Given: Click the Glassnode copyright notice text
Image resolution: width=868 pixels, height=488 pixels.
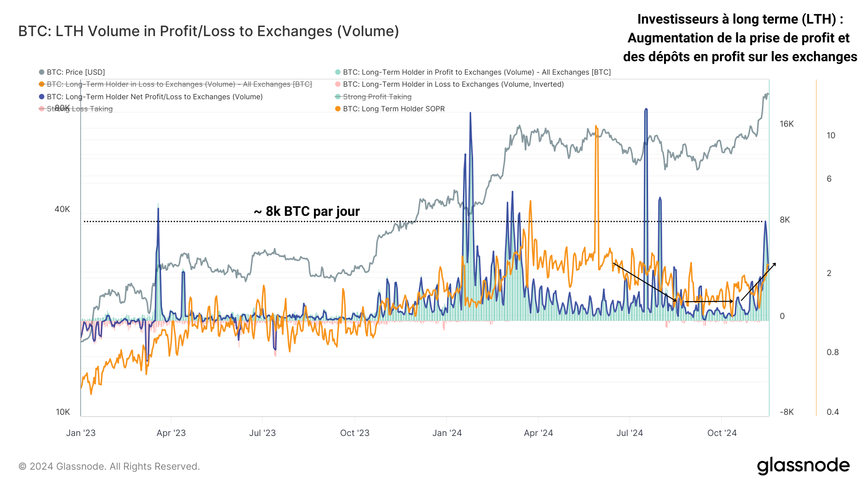Looking at the screenshot, I should (x=109, y=466).
